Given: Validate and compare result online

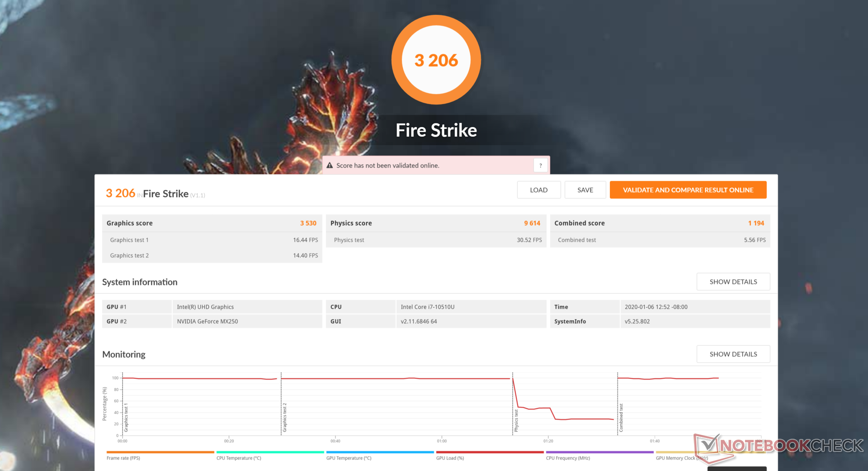Looking at the screenshot, I should pyautogui.click(x=688, y=190).
